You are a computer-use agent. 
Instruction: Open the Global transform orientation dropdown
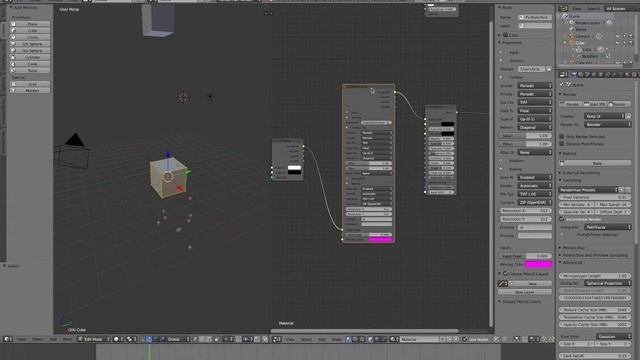click(179, 339)
